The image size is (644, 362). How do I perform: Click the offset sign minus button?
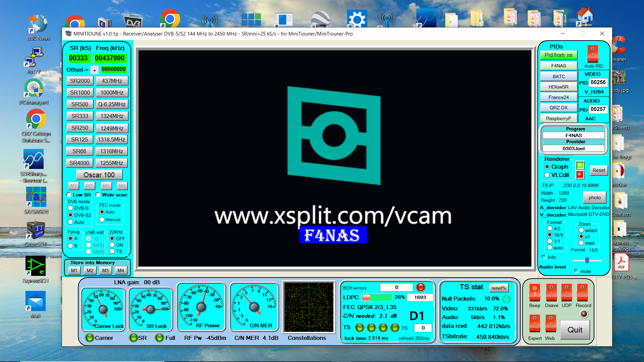pos(95,70)
